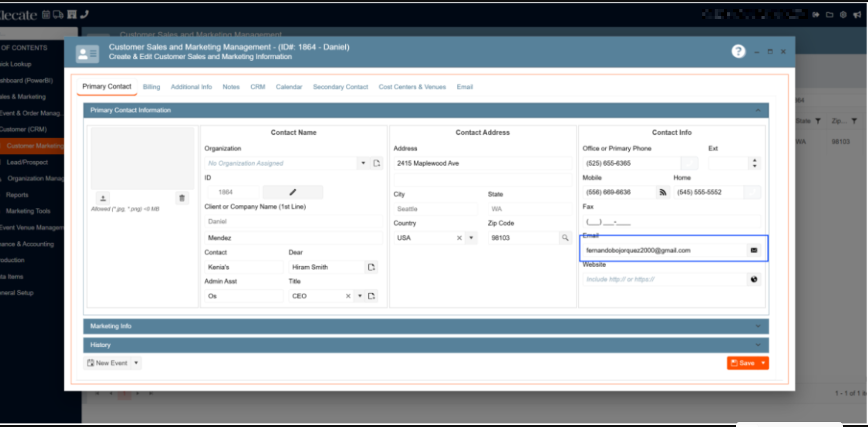Click the Ext number stepper arrows
Screen dimensions: 868x427
pyautogui.click(x=754, y=163)
